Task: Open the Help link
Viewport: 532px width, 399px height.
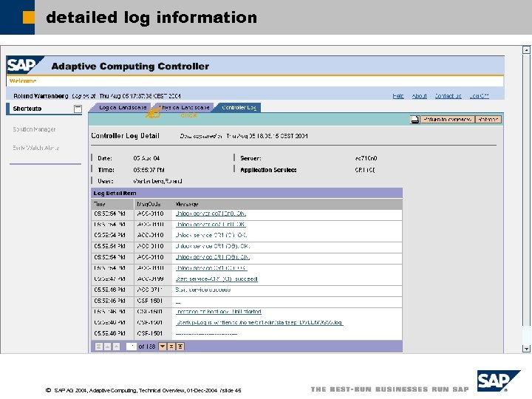Action: tap(398, 96)
